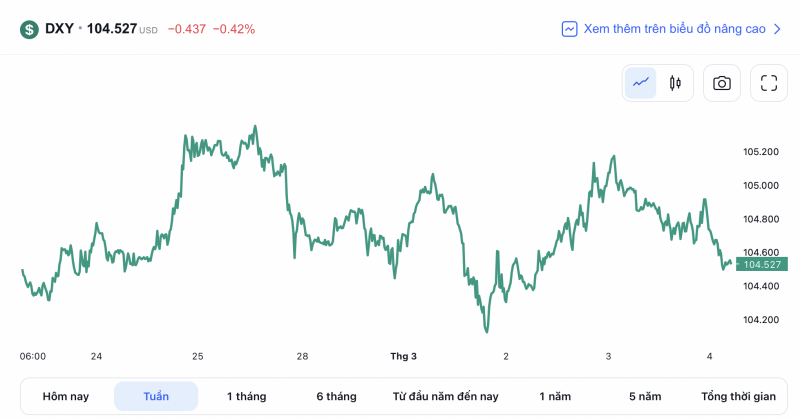Click the "Thg 3" date marker on timeline
800x419 pixels.
coord(403,356)
